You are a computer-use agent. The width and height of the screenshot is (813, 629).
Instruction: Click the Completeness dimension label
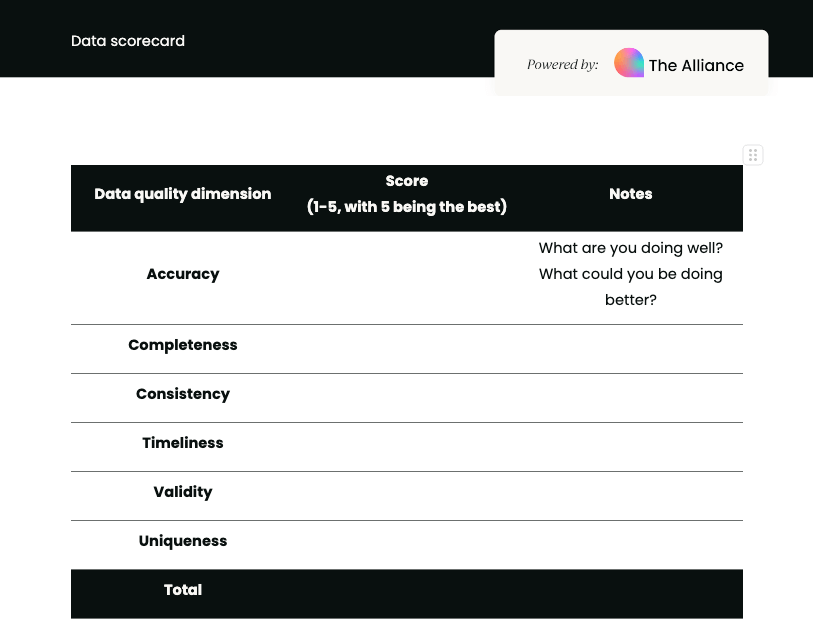click(182, 345)
